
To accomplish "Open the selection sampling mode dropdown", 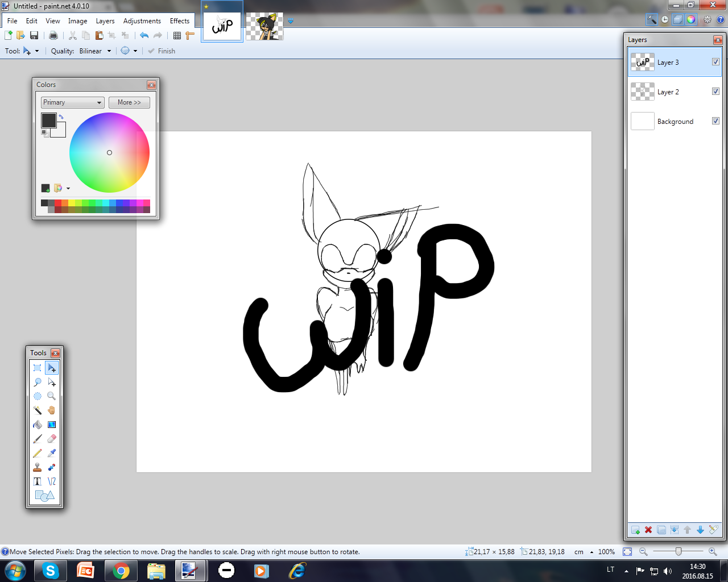I will pyautogui.click(x=129, y=51).
